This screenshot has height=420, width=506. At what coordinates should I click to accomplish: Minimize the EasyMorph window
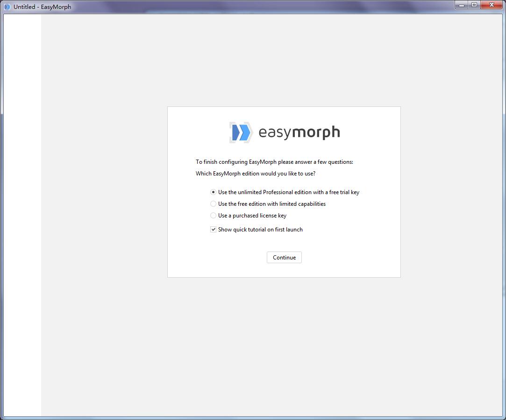tap(462, 5)
